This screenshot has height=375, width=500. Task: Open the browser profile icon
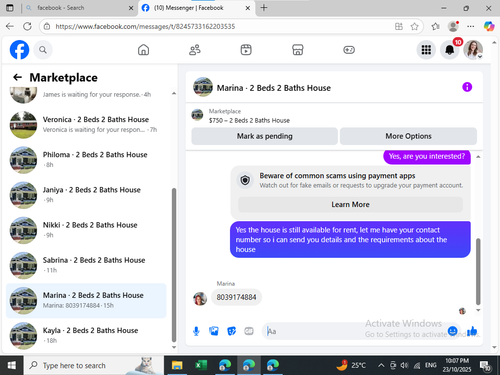click(453, 26)
